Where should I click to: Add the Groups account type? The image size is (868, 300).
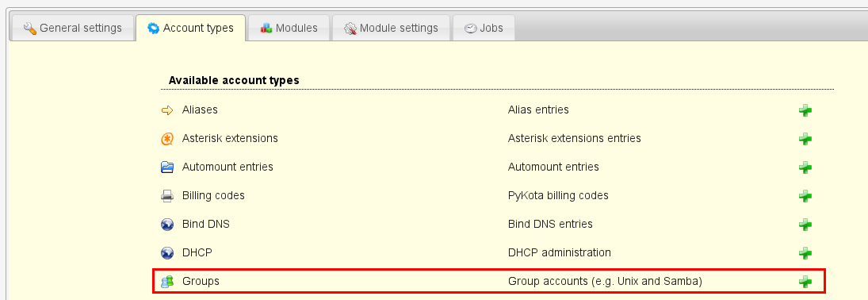coord(805,282)
